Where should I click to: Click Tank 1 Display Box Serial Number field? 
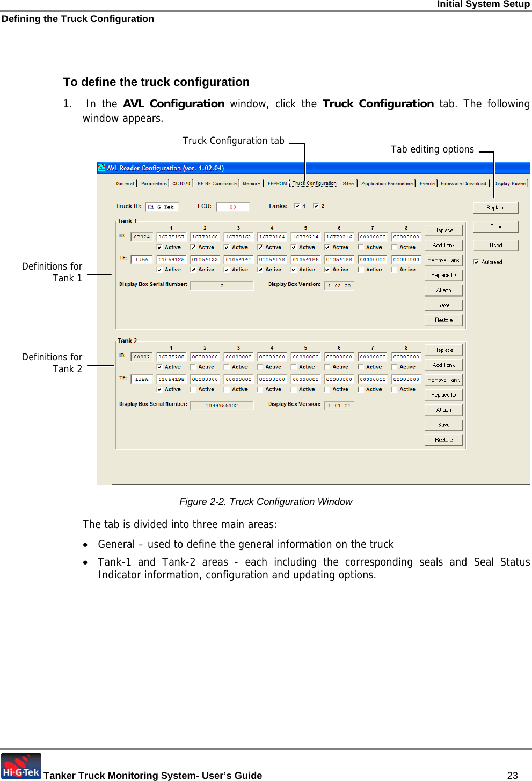click(x=222, y=286)
